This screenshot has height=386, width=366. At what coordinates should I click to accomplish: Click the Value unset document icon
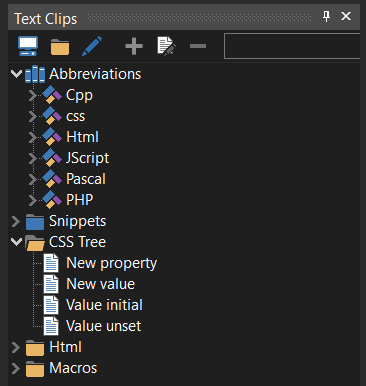[51, 326]
